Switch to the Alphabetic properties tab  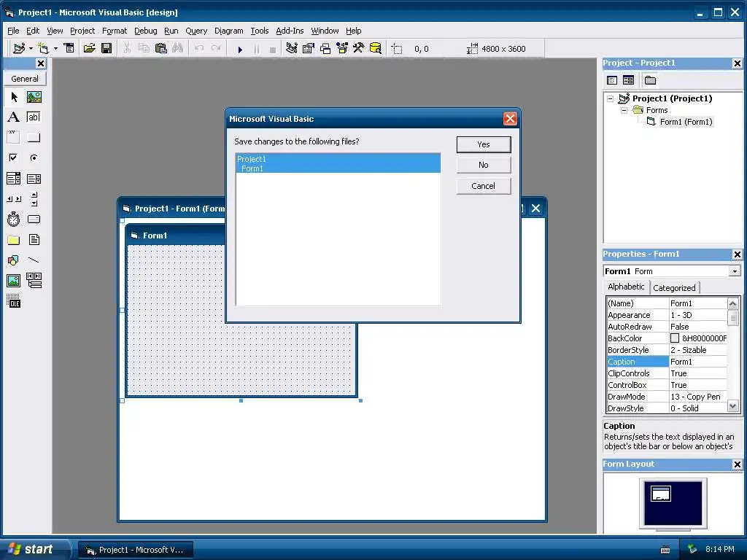pyautogui.click(x=626, y=287)
